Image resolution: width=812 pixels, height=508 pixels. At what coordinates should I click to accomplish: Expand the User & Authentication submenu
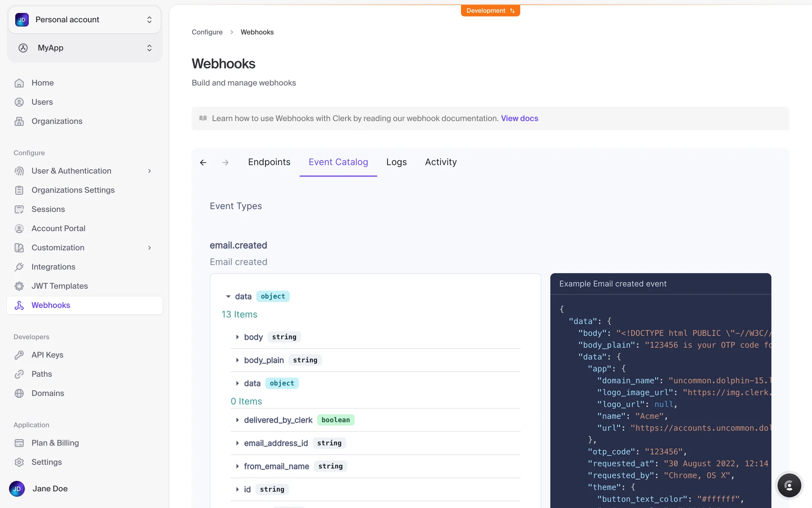coord(149,171)
